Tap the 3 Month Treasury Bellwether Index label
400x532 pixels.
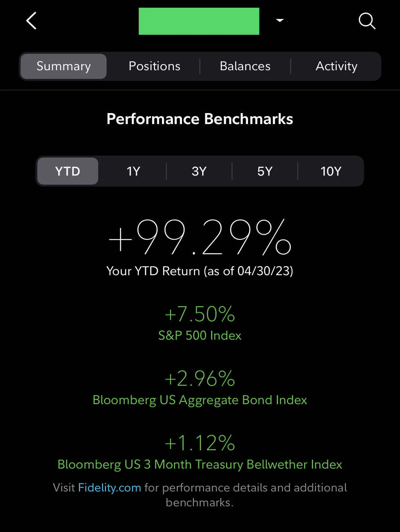coord(200,464)
